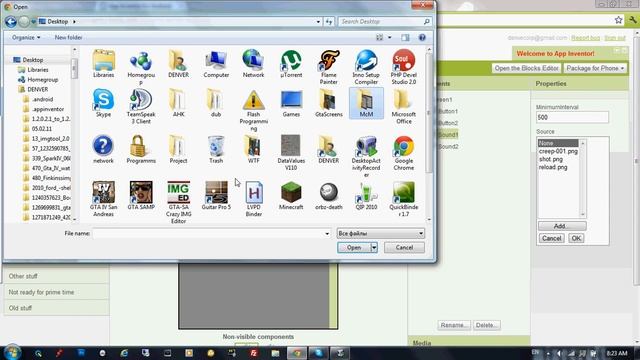Select the Flash Programming folder icon
Viewport: 640px width, 360px height.
(x=253, y=110)
